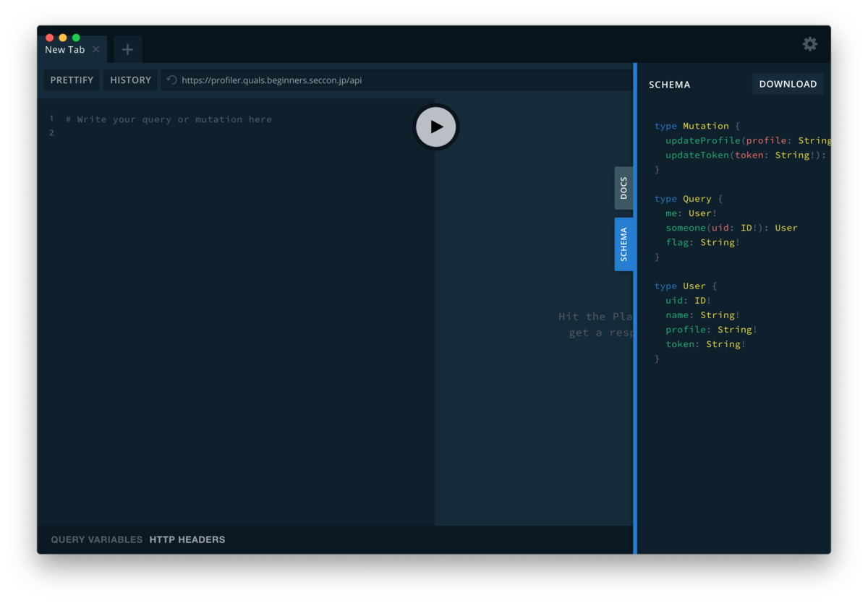This screenshot has width=868, height=603.
Task: Select the 'profile: String!' User field
Action: pyautogui.click(x=712, y=330)
